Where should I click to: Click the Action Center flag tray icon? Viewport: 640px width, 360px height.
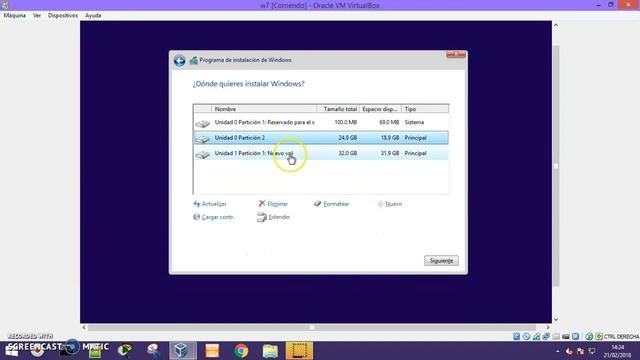pyautogui.click(x=580, y=351)
